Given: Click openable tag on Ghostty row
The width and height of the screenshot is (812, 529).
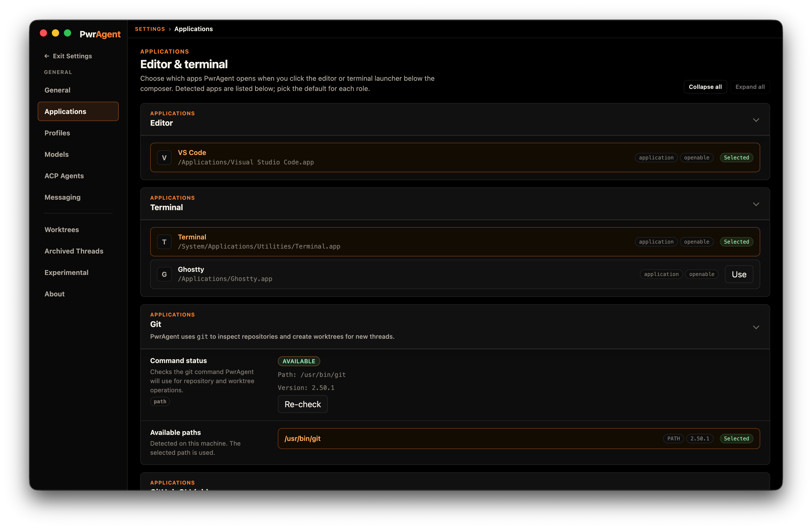Looking at the screenshot, I should [701, 274].
